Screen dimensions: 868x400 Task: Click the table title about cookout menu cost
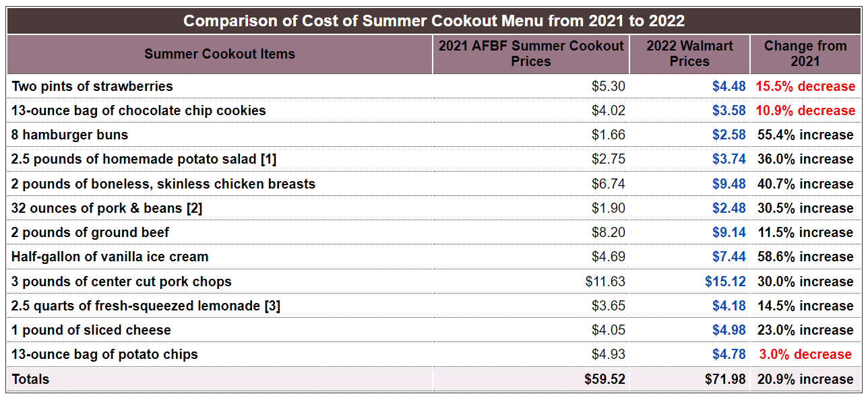[434, 21]
